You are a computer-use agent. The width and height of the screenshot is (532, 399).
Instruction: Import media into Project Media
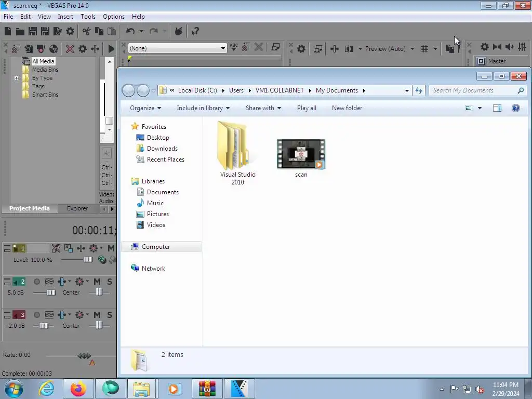point(29,48)
